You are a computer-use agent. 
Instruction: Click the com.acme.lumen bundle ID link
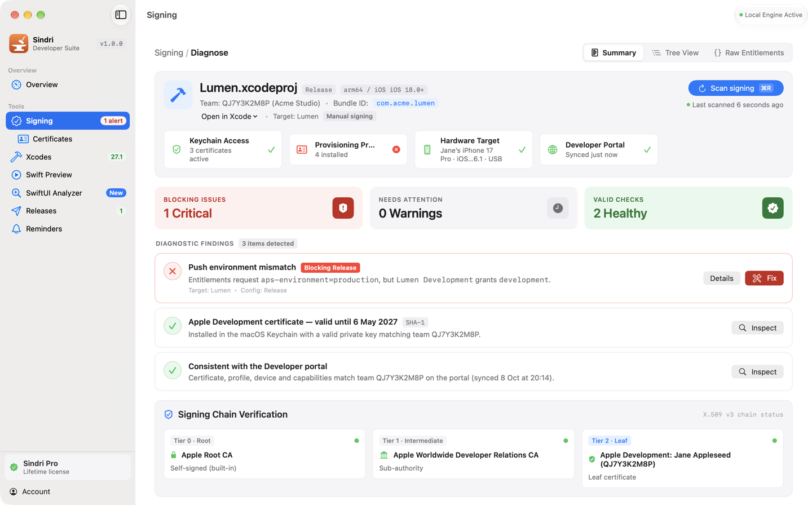[405, 103]
